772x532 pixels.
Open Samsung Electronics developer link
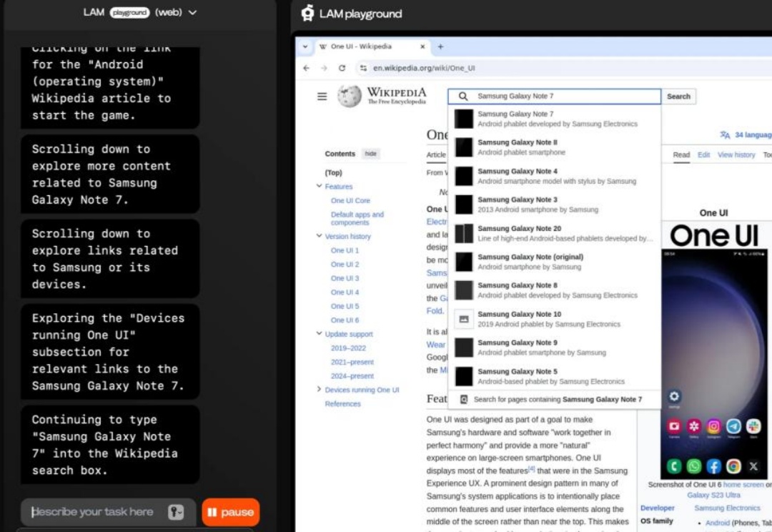point(727,508)
